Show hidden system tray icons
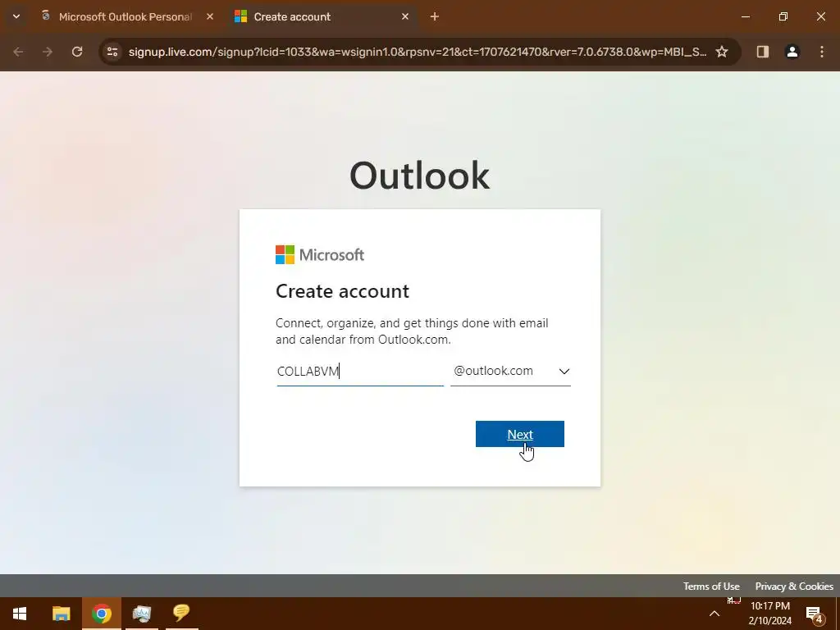 pos(714,614)
